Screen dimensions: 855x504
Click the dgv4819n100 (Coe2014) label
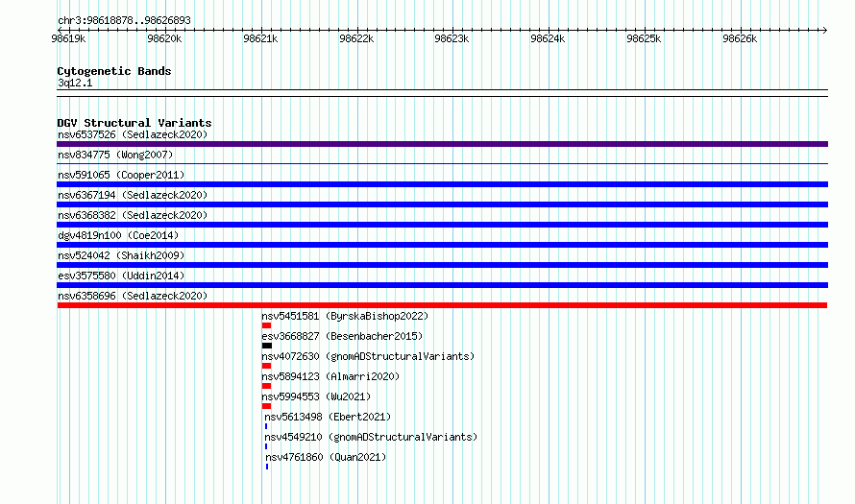click(118, 235)
